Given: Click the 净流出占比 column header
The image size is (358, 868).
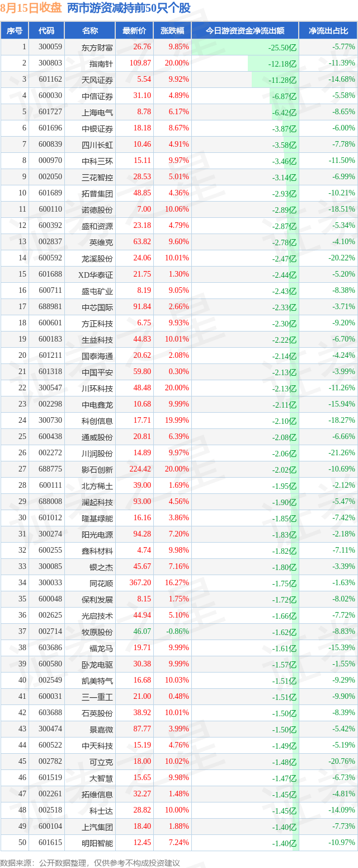Looking at the screenshot, I should click(328, 31).
